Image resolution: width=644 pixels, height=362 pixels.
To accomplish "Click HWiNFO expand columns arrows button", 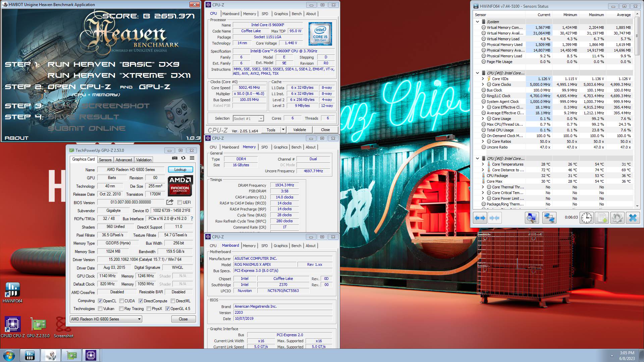I will [x=480, y=218].
